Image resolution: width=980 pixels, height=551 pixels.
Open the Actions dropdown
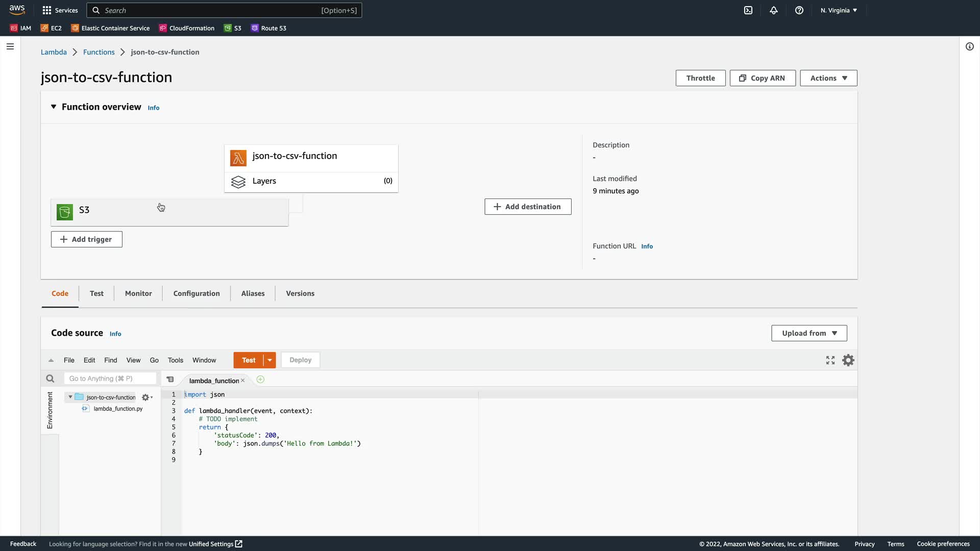(828, 78)
